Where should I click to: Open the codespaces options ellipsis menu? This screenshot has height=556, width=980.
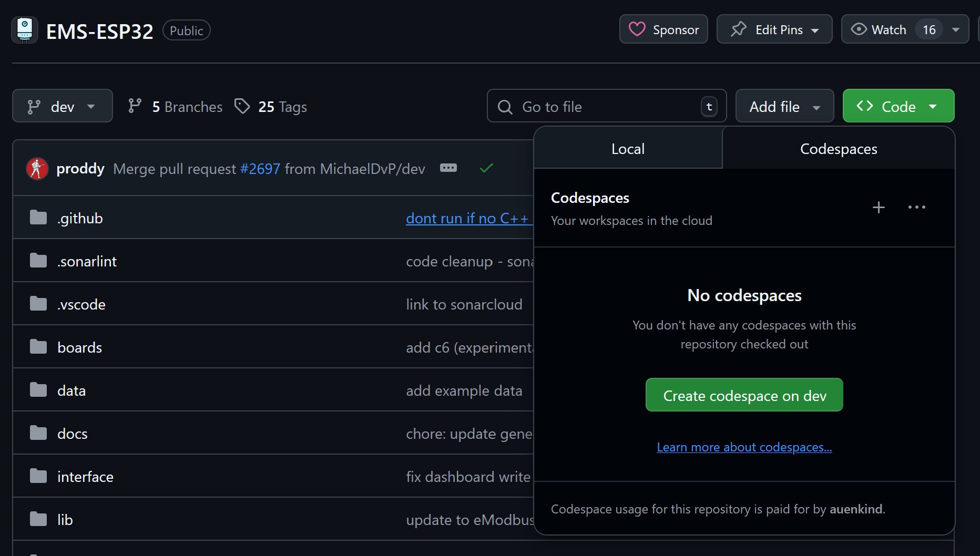click(x=917, y=207)
